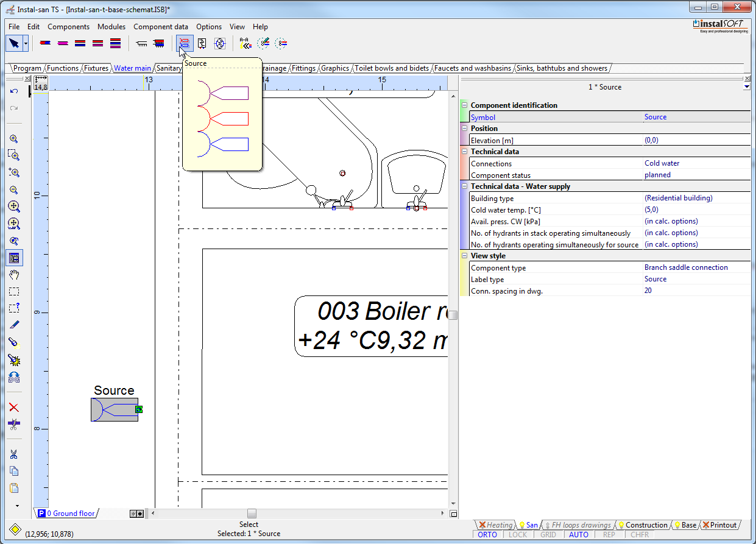This screenshot has width=756, height=544.
Task: Open dropdown arrow beside 1 * Source header
Action: point(747,87)
